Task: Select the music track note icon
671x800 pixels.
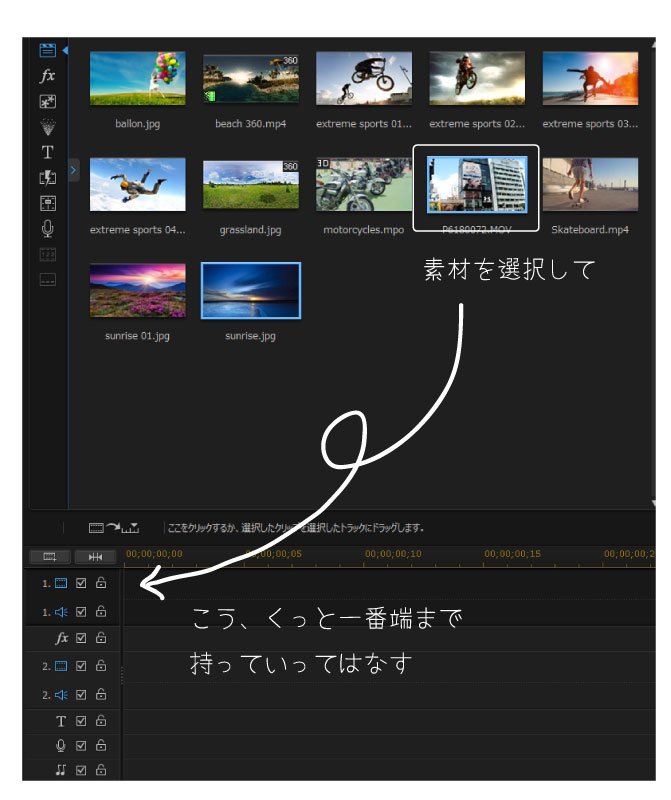Action: [x=61, y=770]
